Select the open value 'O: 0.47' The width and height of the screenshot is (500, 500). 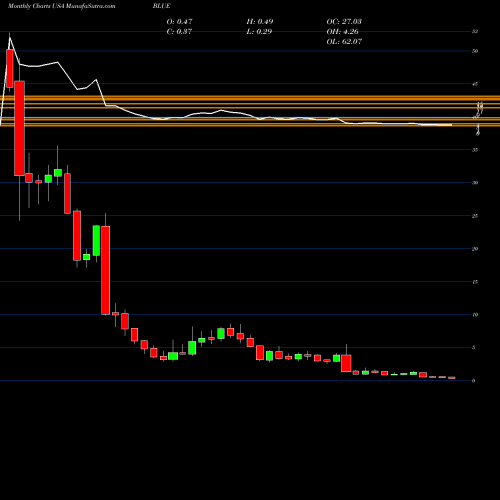pos(179,21)
